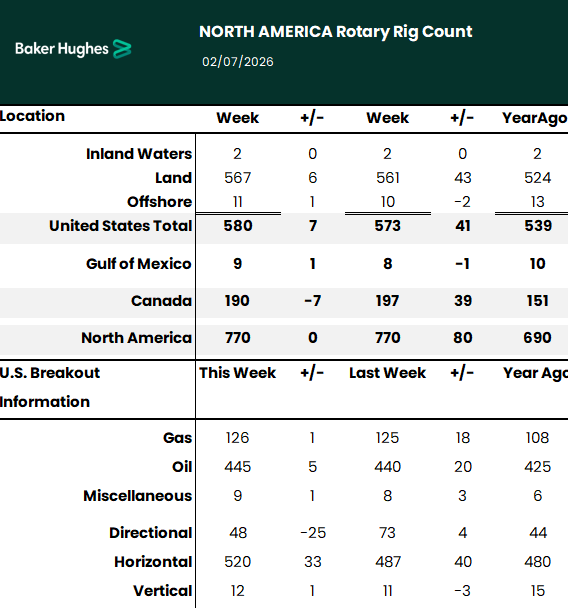Select the 'Gas' row label

(177, 438)
